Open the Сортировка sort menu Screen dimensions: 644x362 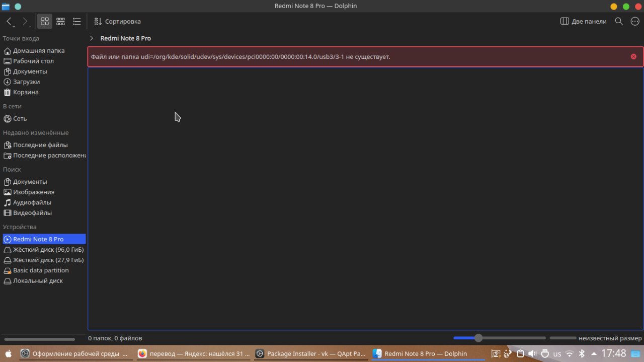(x=118, y=21)
